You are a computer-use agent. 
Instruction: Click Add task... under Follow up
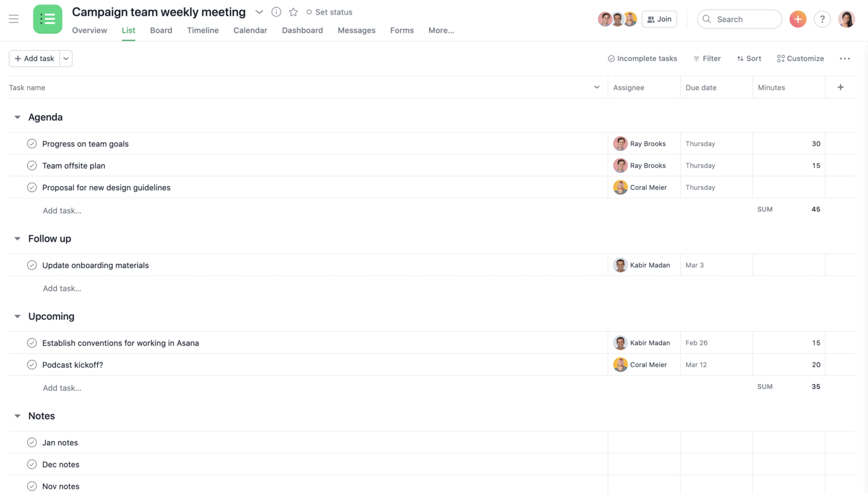click(62, 288)
